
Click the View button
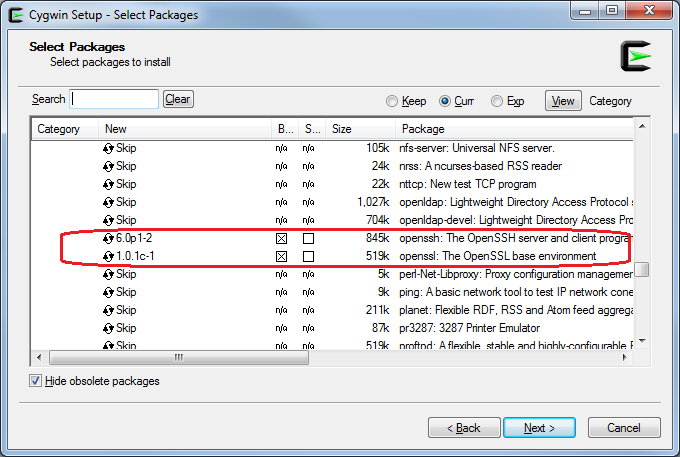(563, 101)
